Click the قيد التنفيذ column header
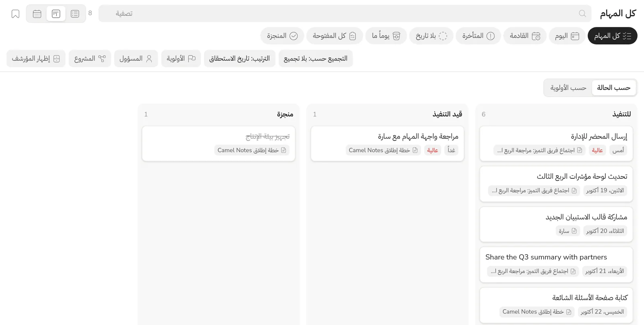The width and height of the screenshot is (644, 325). [447, 114]
